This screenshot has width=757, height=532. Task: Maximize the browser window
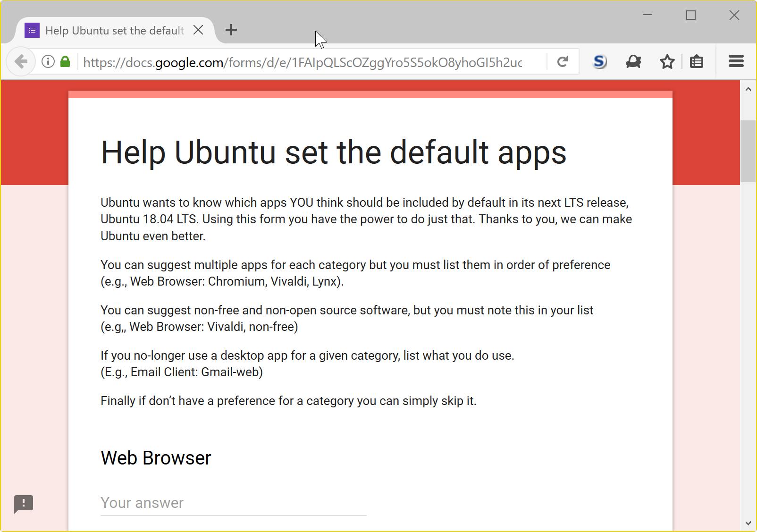tap(691, 15)
